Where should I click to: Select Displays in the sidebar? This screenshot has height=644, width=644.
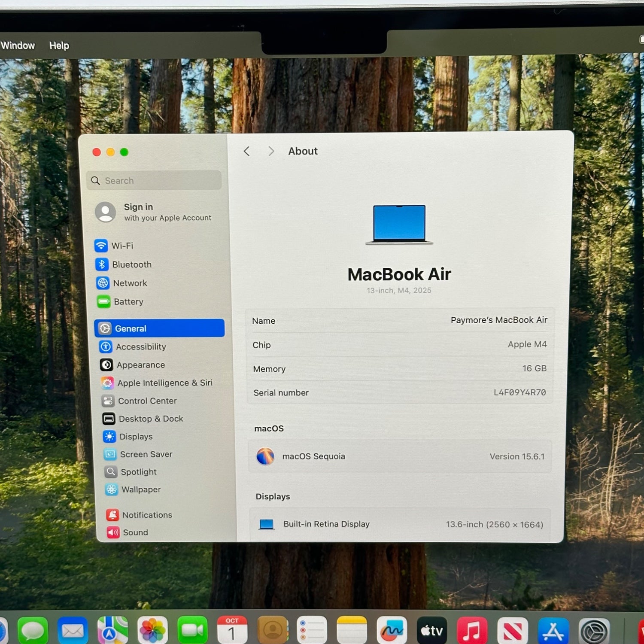[x=136, y=437]
